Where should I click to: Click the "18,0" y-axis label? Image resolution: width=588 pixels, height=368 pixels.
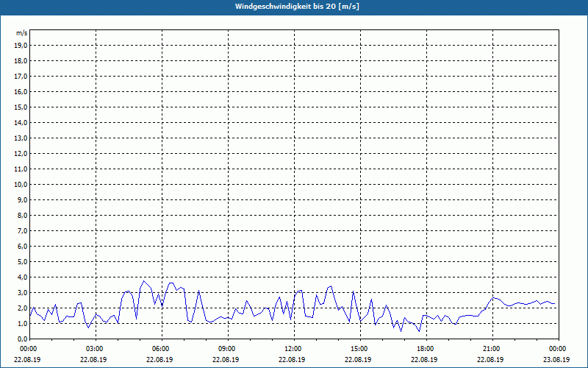pyautogui.click(x=21, y=61)
